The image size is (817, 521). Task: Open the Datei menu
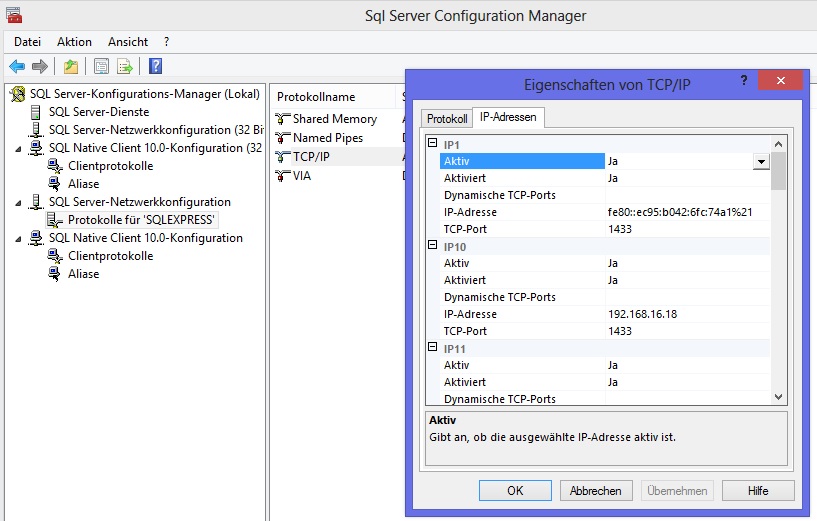pos(27,42)
